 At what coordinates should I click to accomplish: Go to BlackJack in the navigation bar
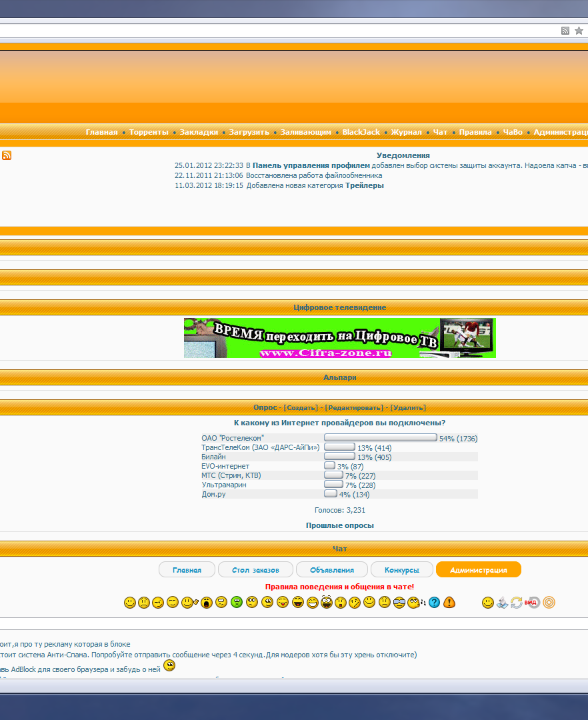tap(361, 132)
